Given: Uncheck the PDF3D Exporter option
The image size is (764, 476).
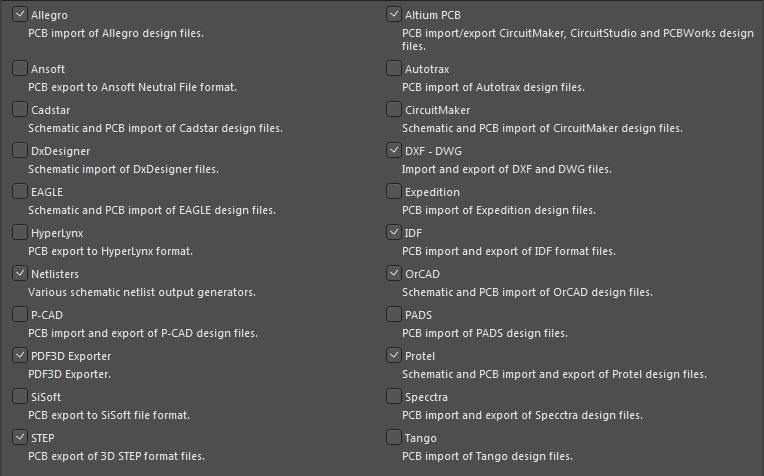Looking at the screenshot, I should (19, 355).
